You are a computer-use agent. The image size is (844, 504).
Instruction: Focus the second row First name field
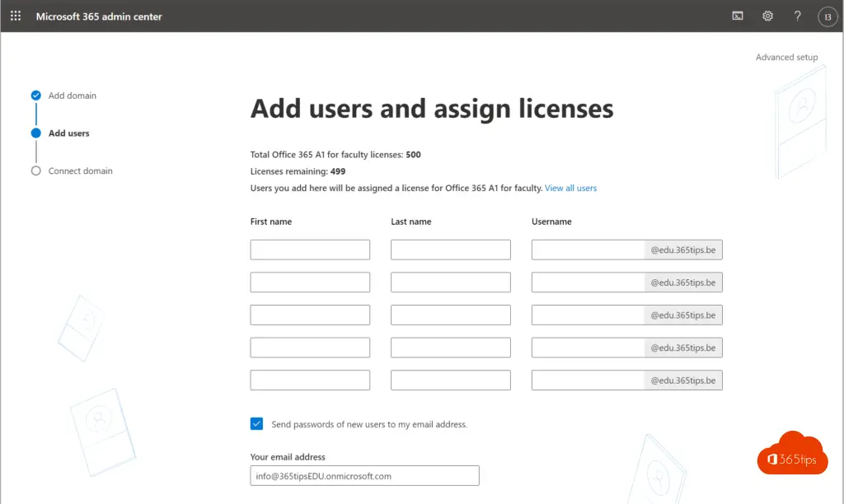(x=310, y=282)
